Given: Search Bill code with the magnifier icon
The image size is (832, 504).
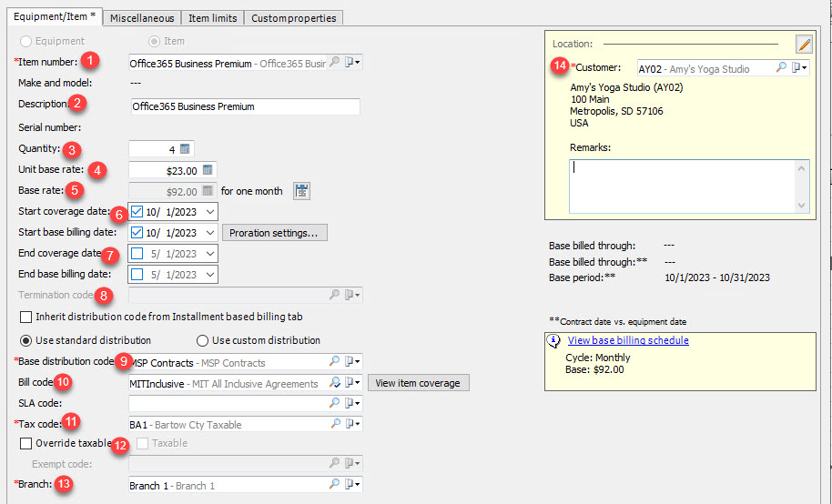Looking at the screenshot, I should 334,382.
